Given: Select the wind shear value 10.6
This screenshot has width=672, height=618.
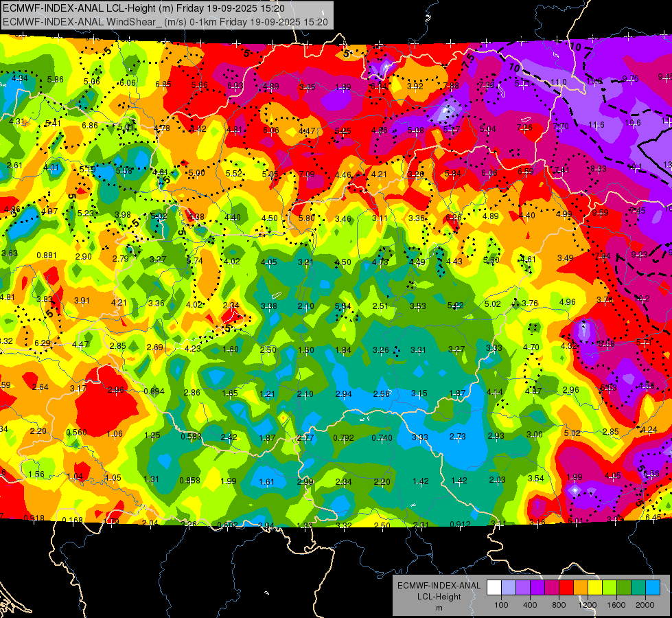Looking at the screenshot, I should pos(633,123).
